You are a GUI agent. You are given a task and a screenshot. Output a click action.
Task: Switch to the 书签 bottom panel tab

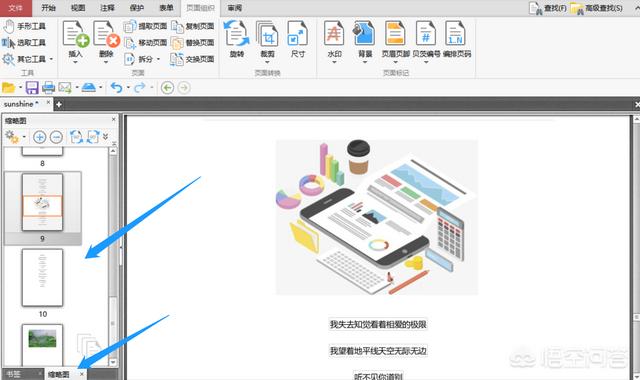point(14,374)
